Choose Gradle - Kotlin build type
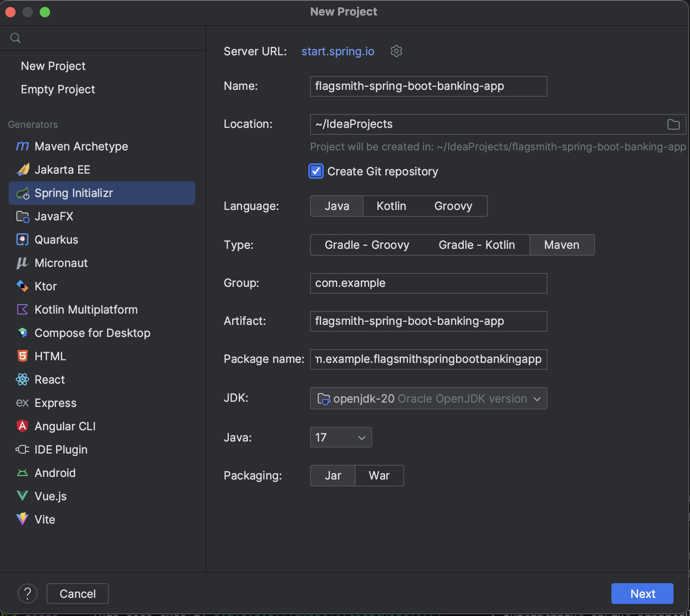 click(x=477, y=245)
